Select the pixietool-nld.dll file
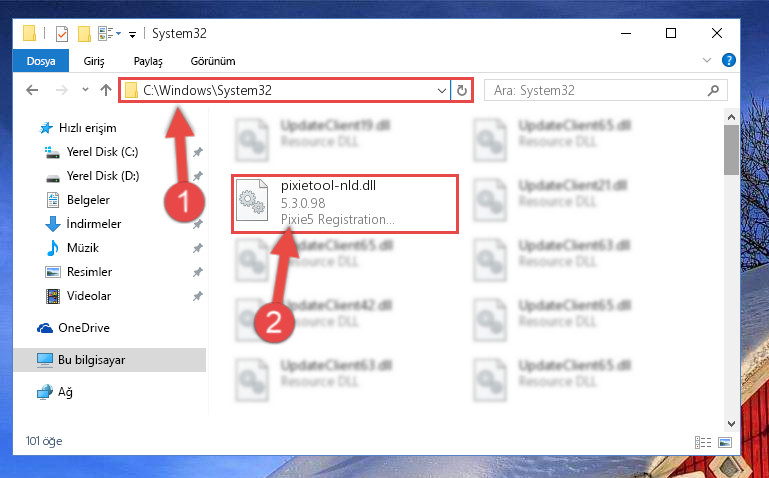The image size is (769, 478). pos(345,203)
